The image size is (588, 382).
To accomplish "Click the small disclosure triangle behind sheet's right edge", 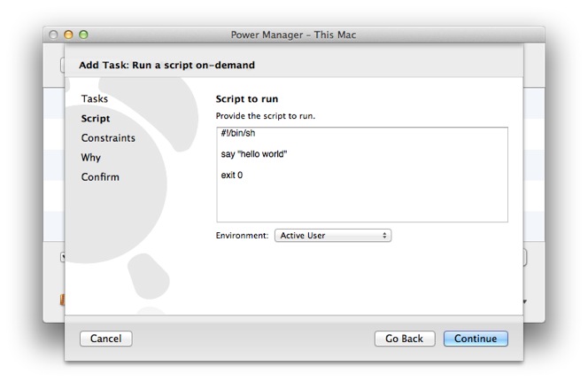I will 525,301.
